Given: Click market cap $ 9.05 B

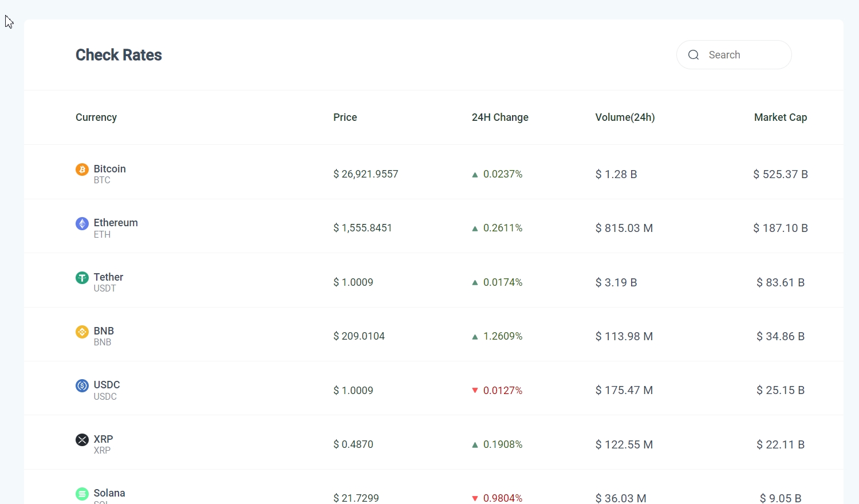Looking at the screenshot, I should [x=781, y=498].
